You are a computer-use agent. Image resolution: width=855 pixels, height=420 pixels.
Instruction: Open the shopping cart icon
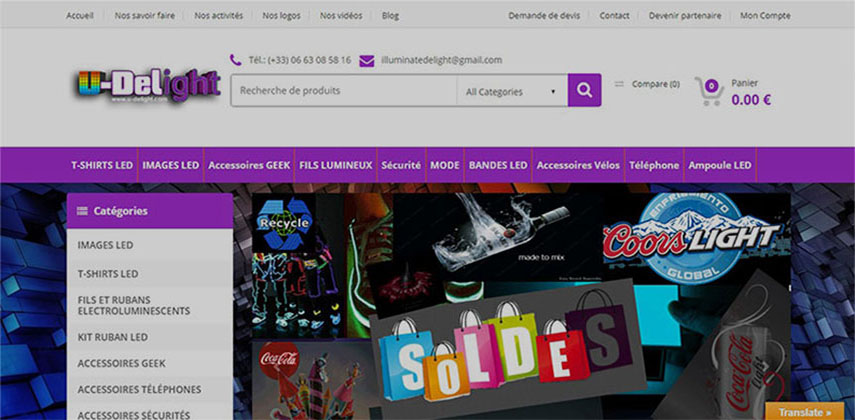[x=709, y=91]
